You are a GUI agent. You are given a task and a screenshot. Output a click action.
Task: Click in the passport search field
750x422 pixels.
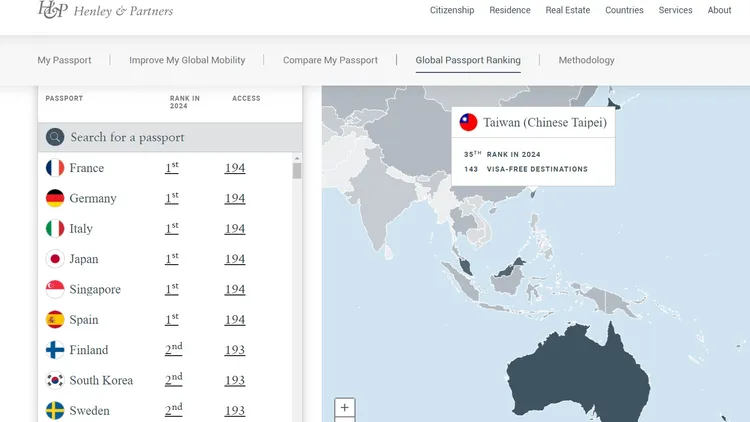tap(180, 137)
